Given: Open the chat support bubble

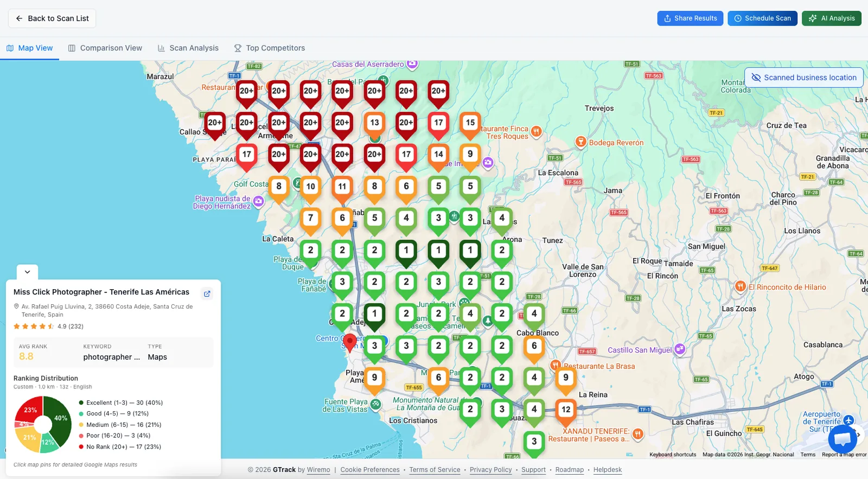Looking at the screenshot, I should click(843, 439).
